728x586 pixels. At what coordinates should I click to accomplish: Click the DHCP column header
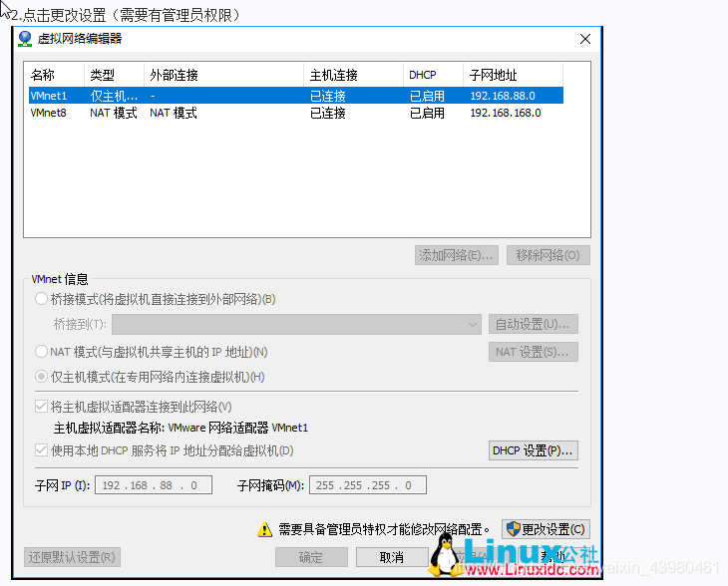coord(433,75)
